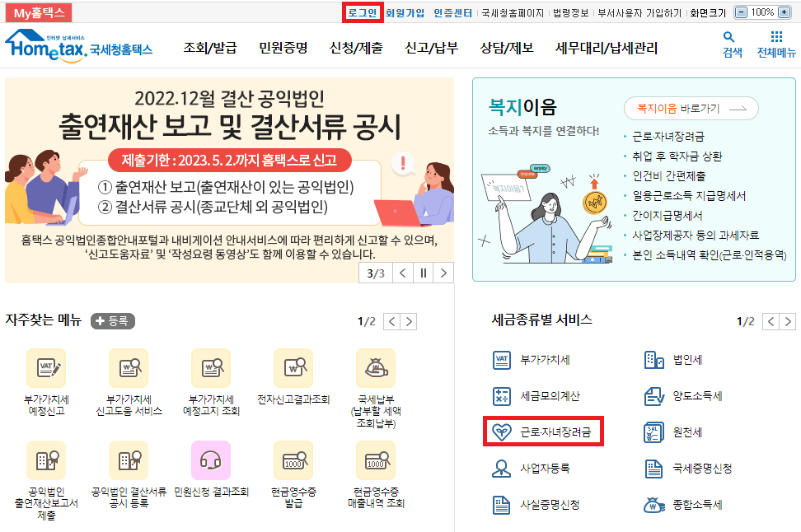Select the 부가가치세 예정신고 icon

46,367
